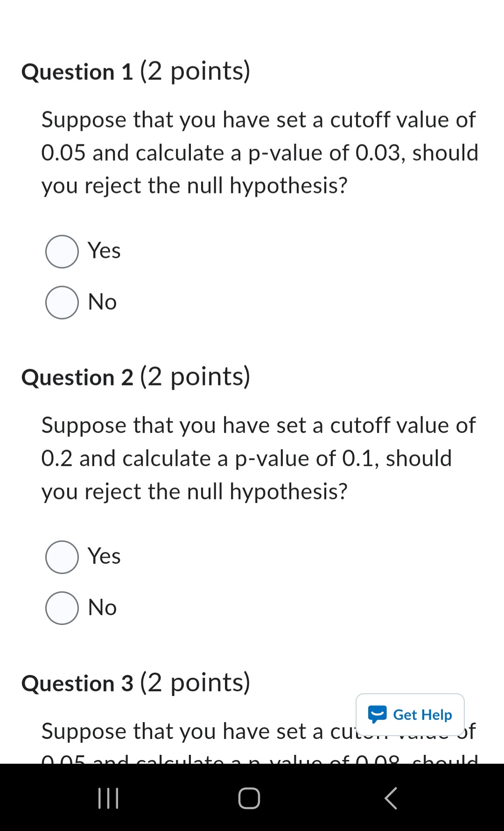Click the p-value of 0.03 question paragraph
504x831 pixels.
pos(259,153)
